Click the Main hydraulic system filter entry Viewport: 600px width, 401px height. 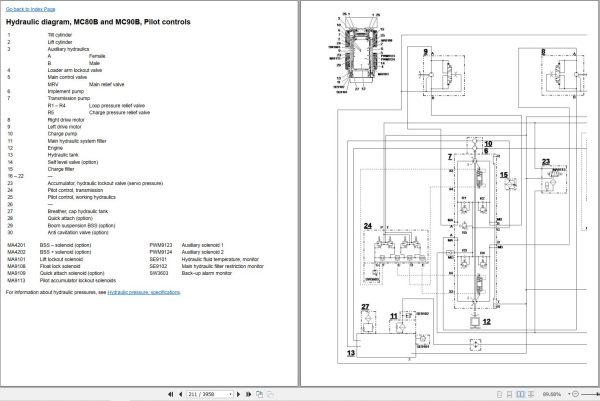point(77,141)
